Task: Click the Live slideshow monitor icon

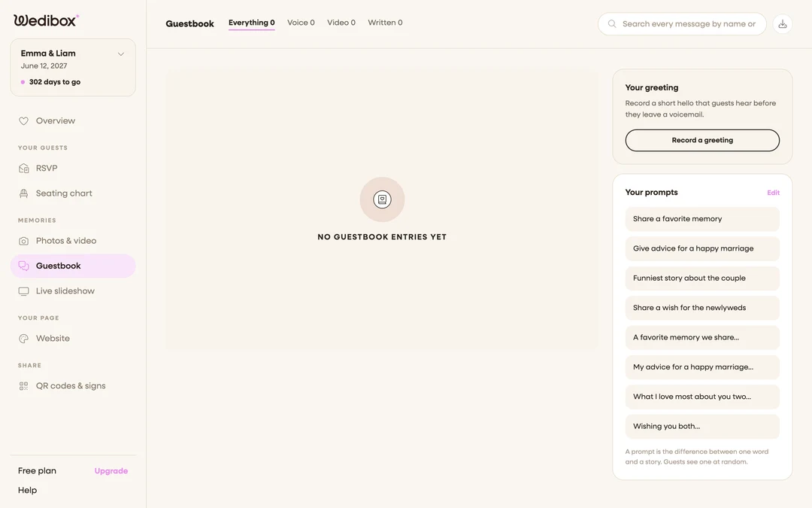Action: (23, 291)
